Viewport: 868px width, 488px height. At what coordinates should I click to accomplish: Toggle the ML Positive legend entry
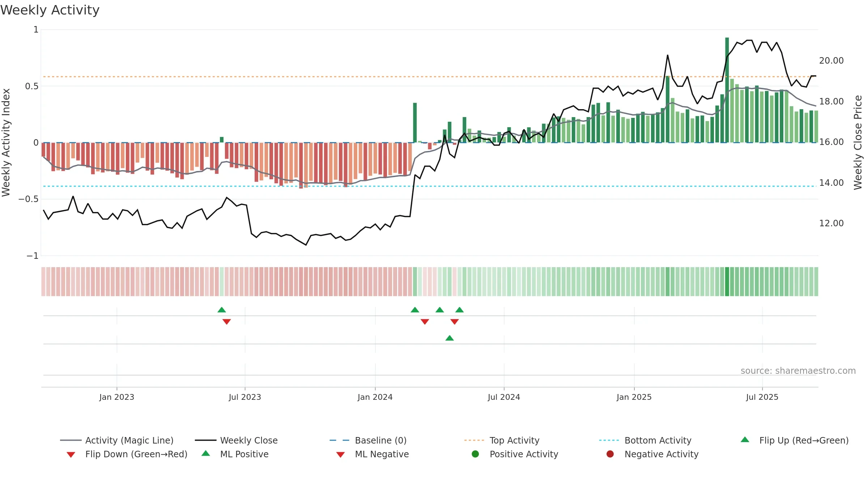click(235, 454)
